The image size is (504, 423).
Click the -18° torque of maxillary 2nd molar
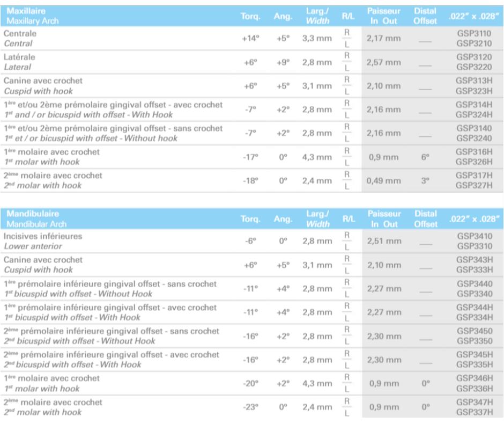point(250,181)
